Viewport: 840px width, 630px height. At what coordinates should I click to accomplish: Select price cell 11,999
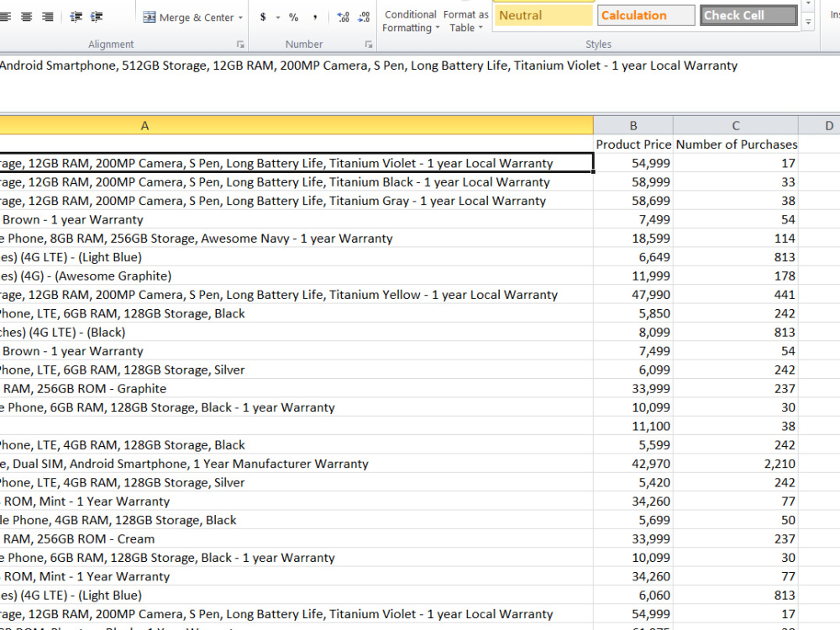coord(633,276)
